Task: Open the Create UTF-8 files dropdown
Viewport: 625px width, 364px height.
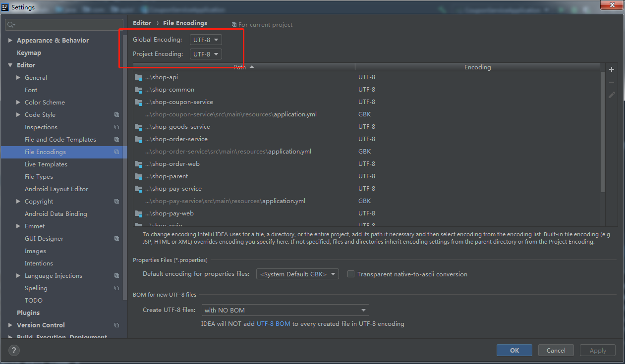Action: (285, 310)
